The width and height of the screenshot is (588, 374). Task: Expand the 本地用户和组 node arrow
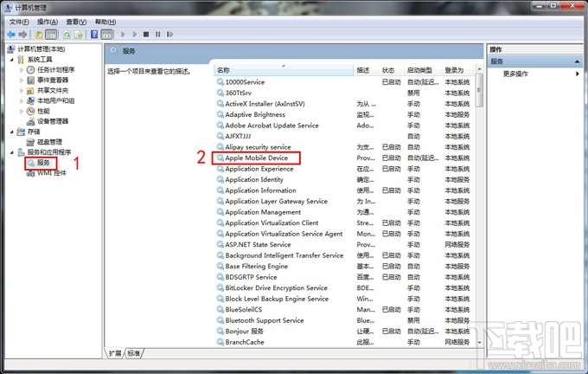(22, 101)
